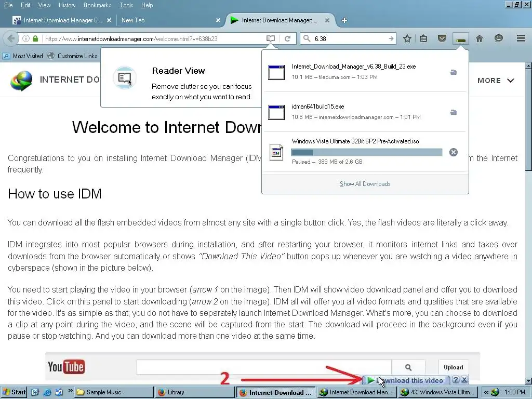
Task: Open the bookmarks list icon
Action: (x=423, y=38)
